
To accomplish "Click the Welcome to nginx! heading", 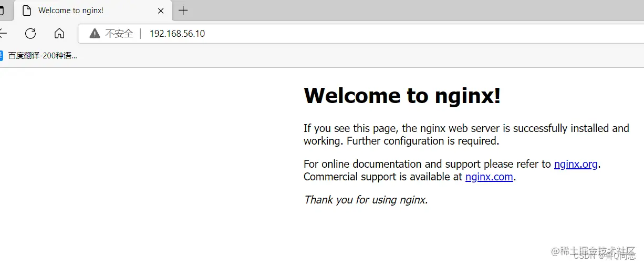I will point(402,96).
